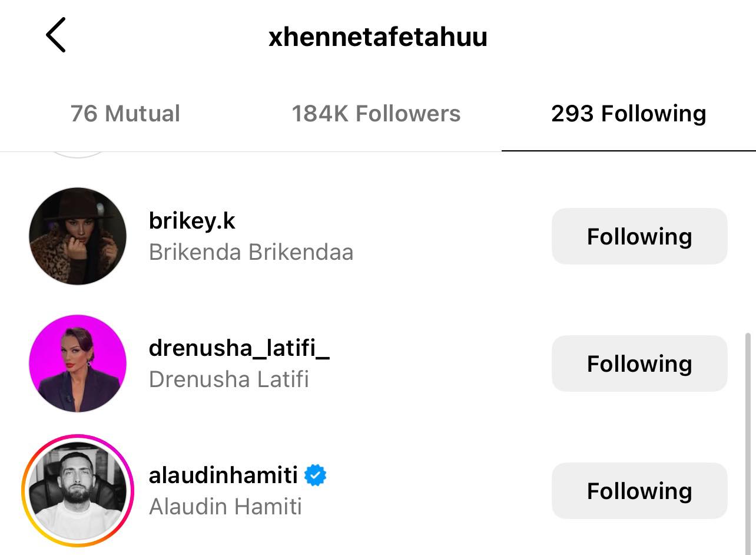
Task: Open the alaudinhamiti username link
Action: pos(223,475)
